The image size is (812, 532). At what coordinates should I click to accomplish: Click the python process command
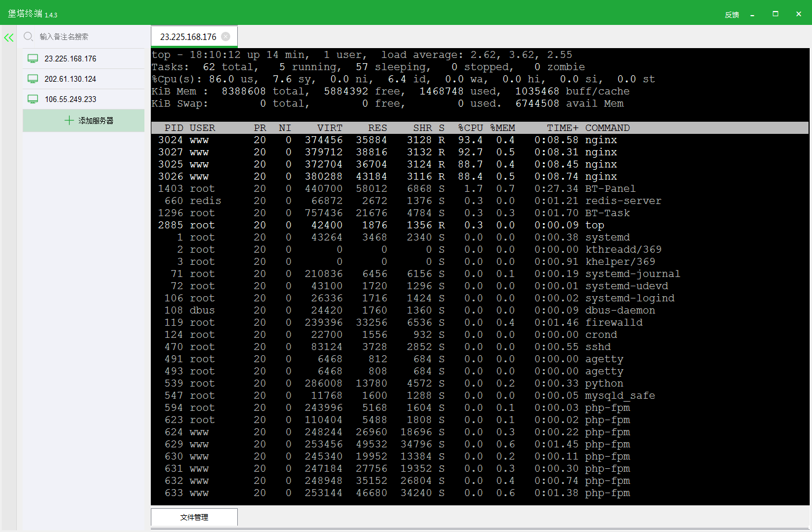coord(604,384)
